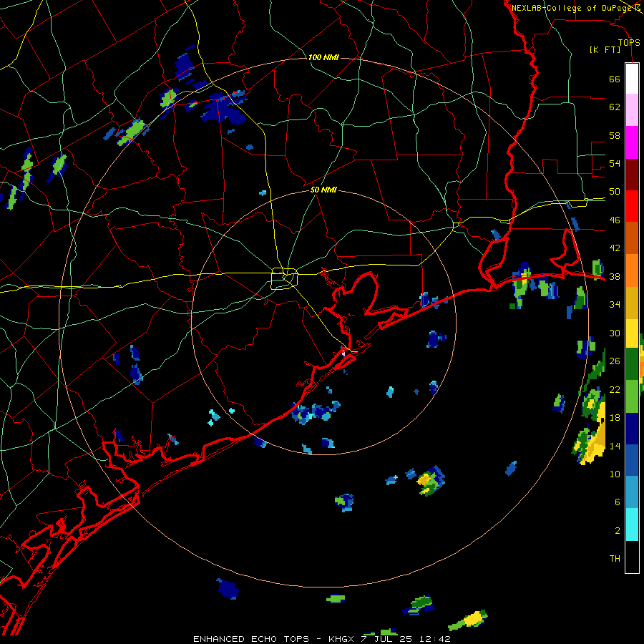
Task: Select the light pink legend swatch
Action: (632, 109)
